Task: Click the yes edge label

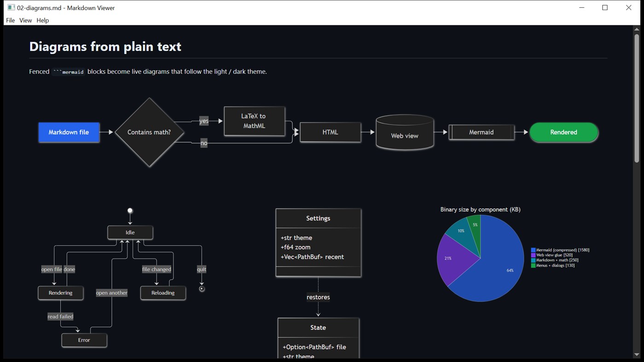Action: coord(204,121)
